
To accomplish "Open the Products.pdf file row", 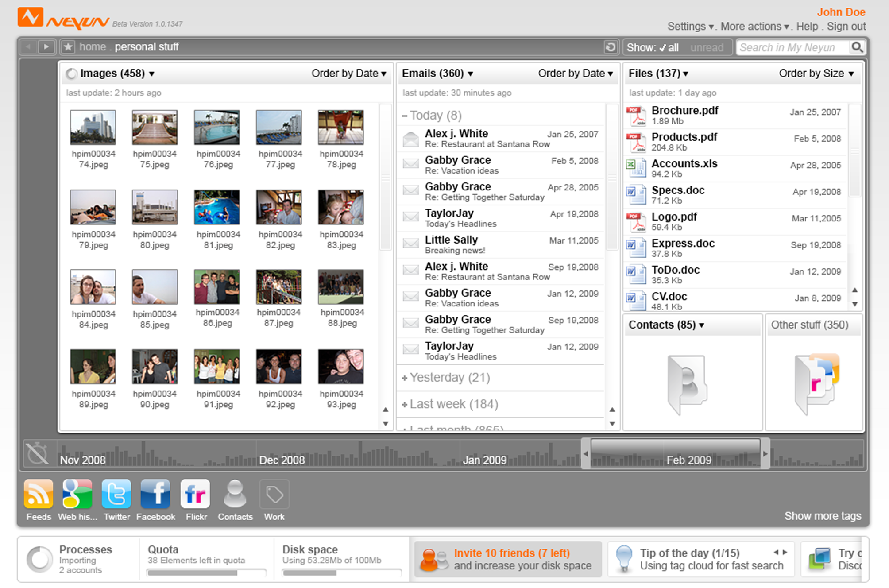I will 735,142.
